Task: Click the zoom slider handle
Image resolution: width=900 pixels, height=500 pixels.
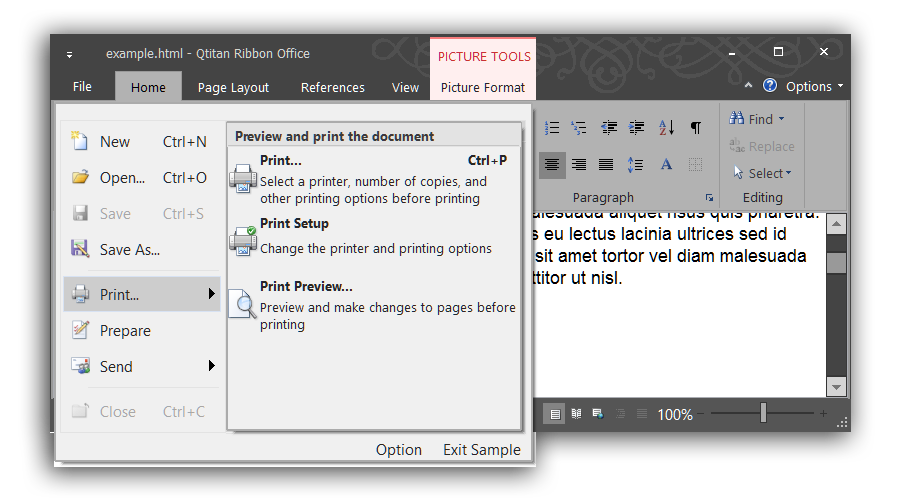Action: pyautogui.click(x=763, y=413)
